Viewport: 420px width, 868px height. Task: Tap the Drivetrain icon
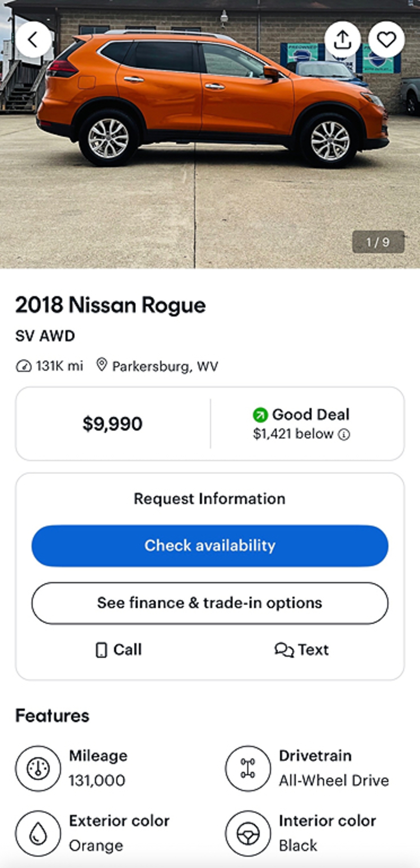[x=248, y=768]
